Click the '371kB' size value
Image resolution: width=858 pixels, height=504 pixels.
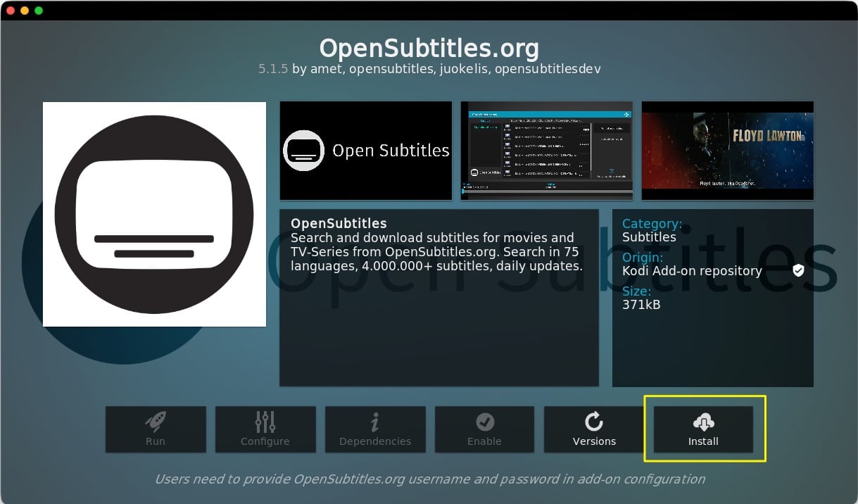pyautogui.click(x=641, y=305)
